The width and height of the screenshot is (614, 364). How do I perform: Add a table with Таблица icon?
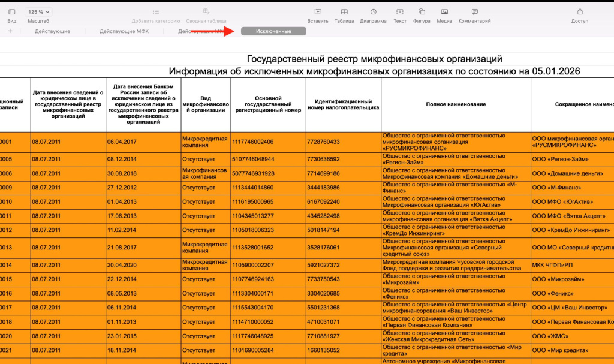[x=344, y=12]
